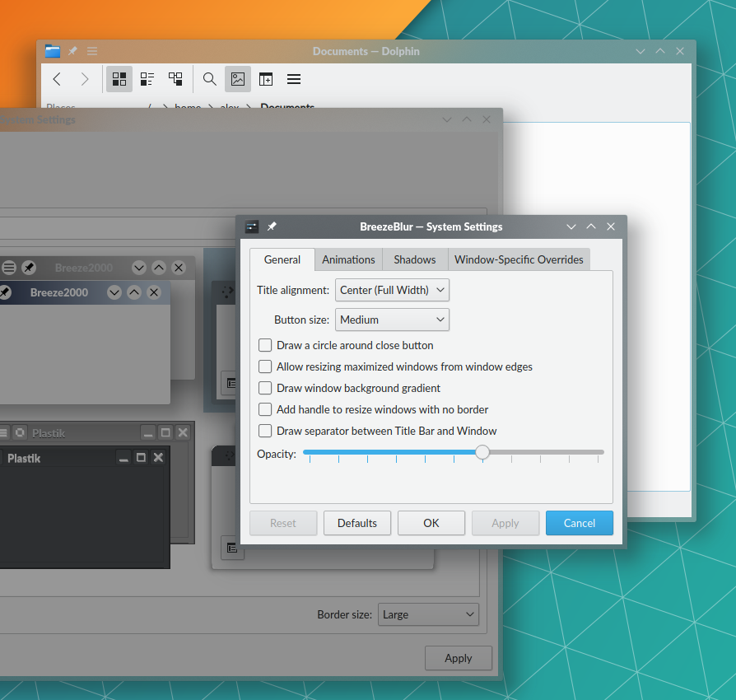The image size is (736, 700).
Task: Click Apply in System Settings window
Action: click(x=459, y=658)
